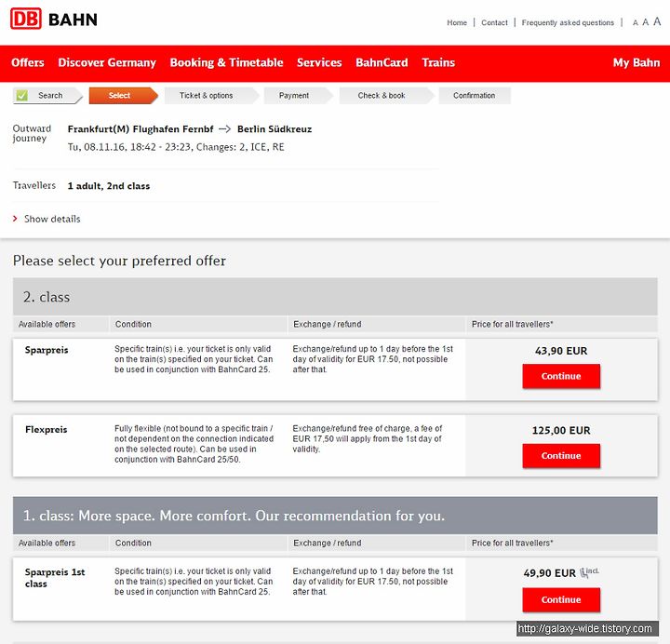Click Berlin Südkreuz station name
Screen dimensions: 670x644
click(x=275, y=129)
